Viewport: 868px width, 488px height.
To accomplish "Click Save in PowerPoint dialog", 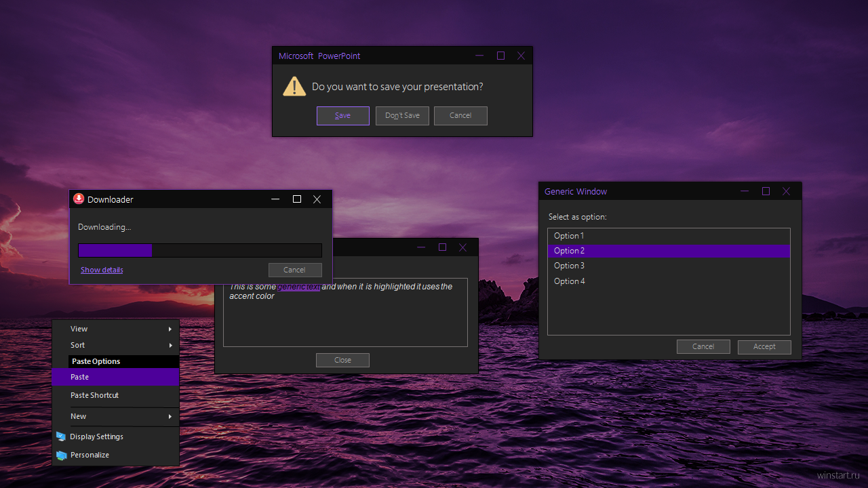I will point(342,115).
